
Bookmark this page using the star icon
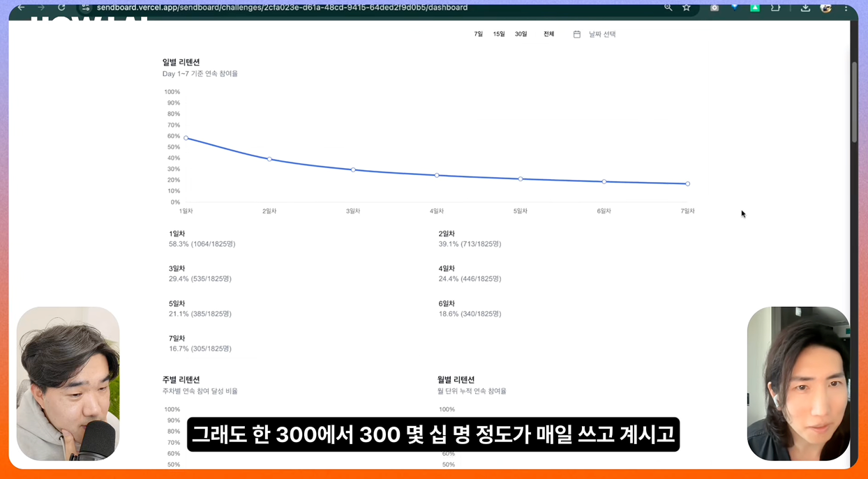click(x=687, y=8)
